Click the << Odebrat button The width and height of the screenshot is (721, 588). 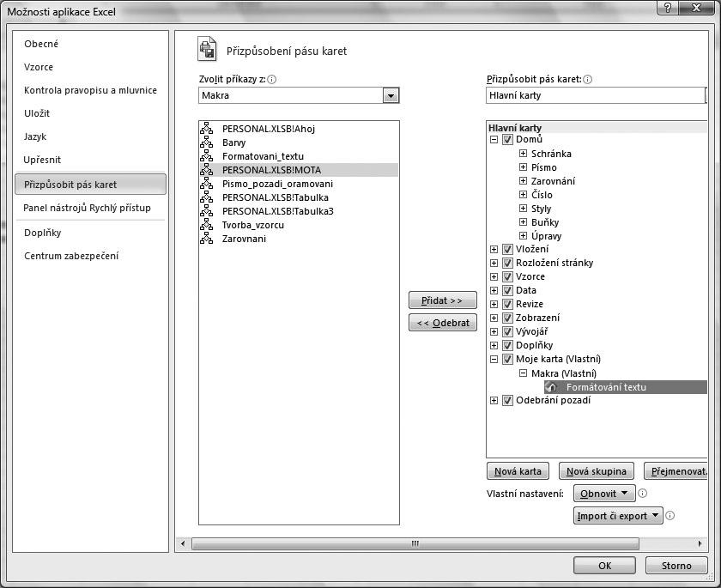pos(442,324)
